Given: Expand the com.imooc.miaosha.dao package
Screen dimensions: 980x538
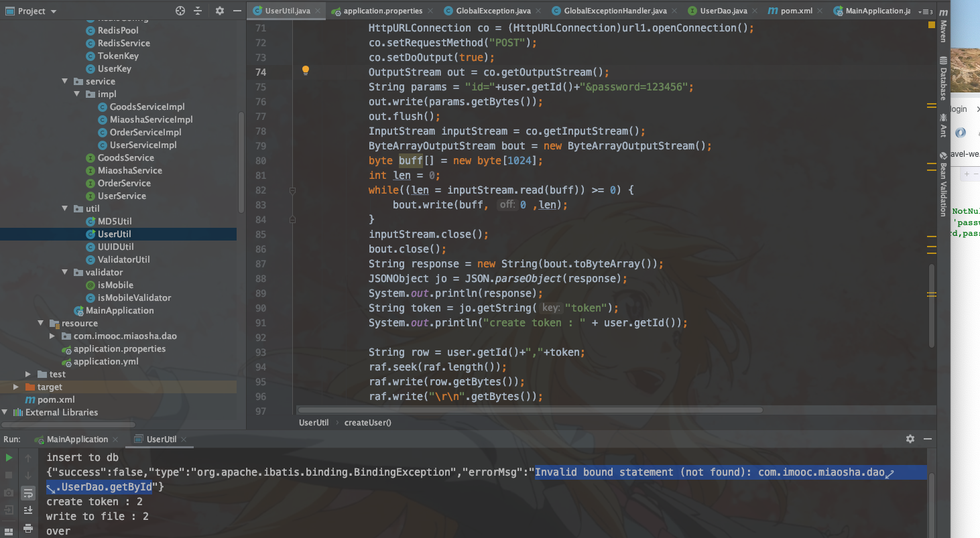Looking at the screenshot, I should click(x=53, y=336).
